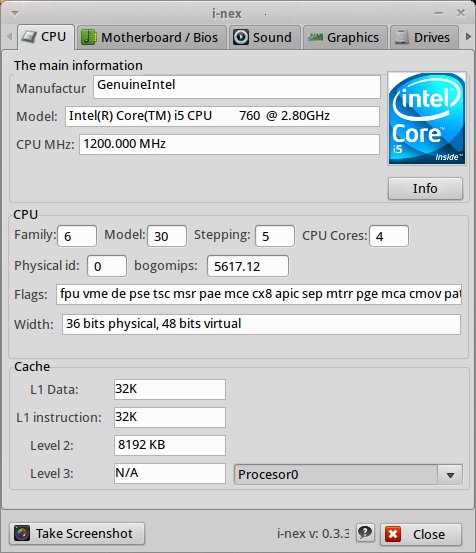Image resolution: width=476 pixels, height=553 pixels.
Task: Open the window menu arrow in title bar
Action: (14, 13)
